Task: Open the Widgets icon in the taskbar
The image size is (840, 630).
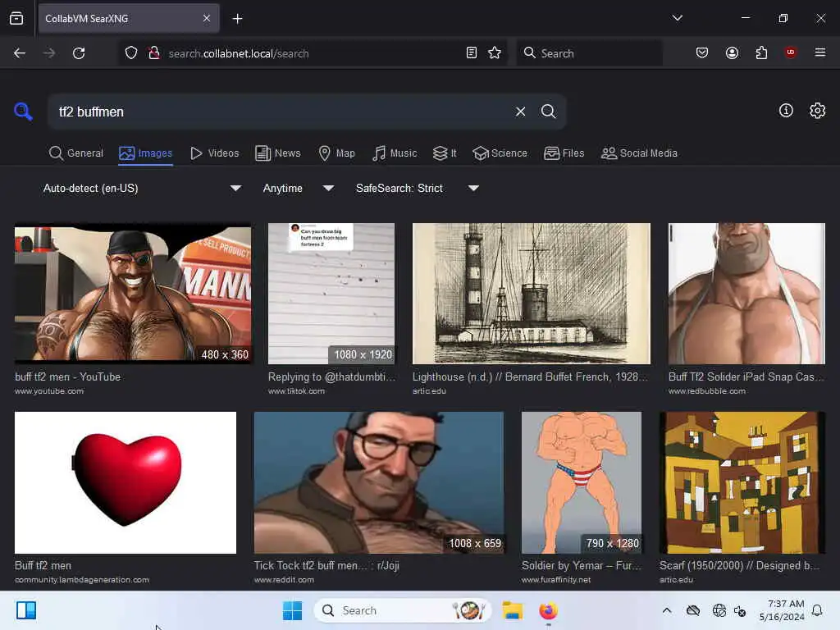Action: [x=26, y=610]
